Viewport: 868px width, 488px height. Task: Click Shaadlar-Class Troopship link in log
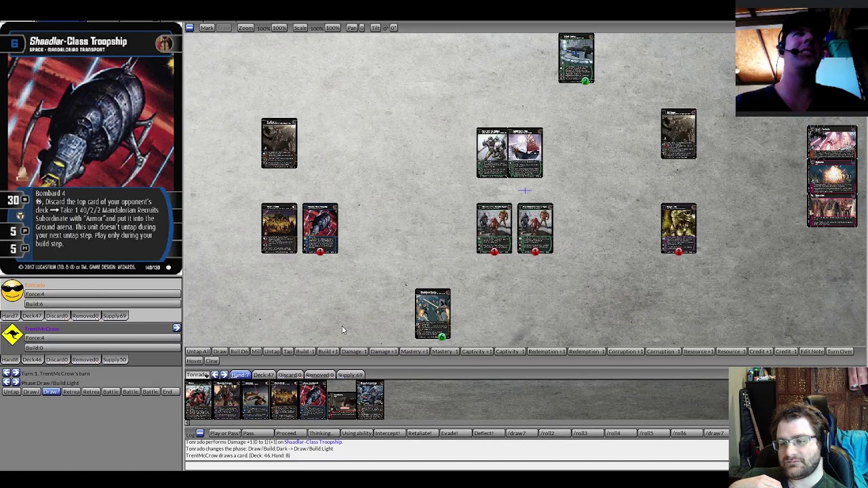pos(313,442)
